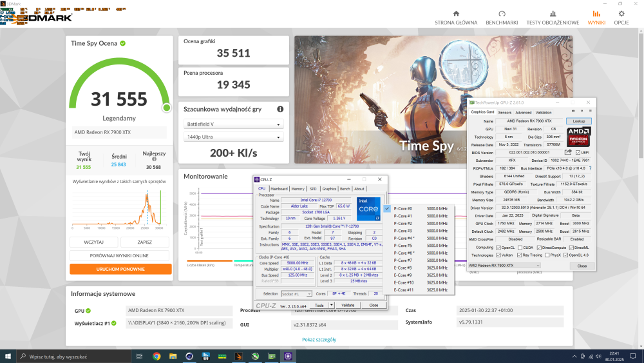Expand the 1440p Ultra resolution dropdown
The height and width of the screenshot is (363, 644).
[x=233, y=138]
